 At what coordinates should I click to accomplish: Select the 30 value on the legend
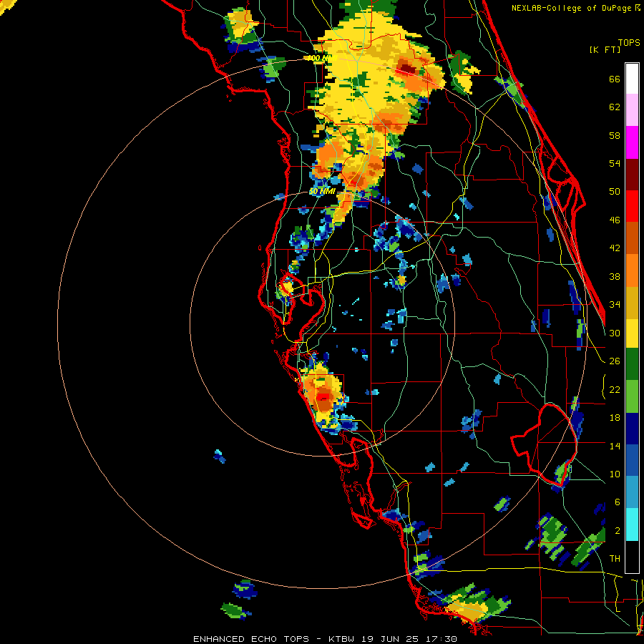pos(615,333)
